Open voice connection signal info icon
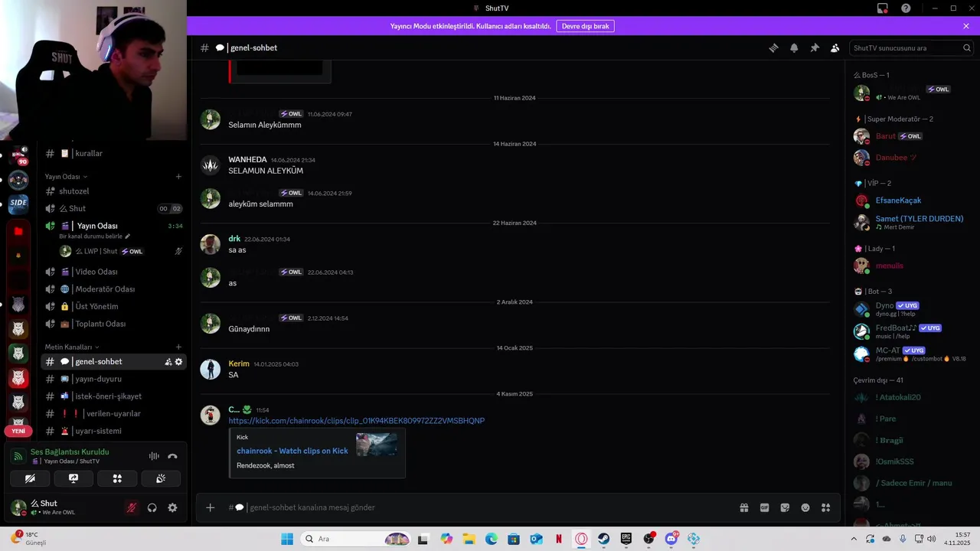Image resolution: width=980 pixels, height=551 pixels. (18, 456)
